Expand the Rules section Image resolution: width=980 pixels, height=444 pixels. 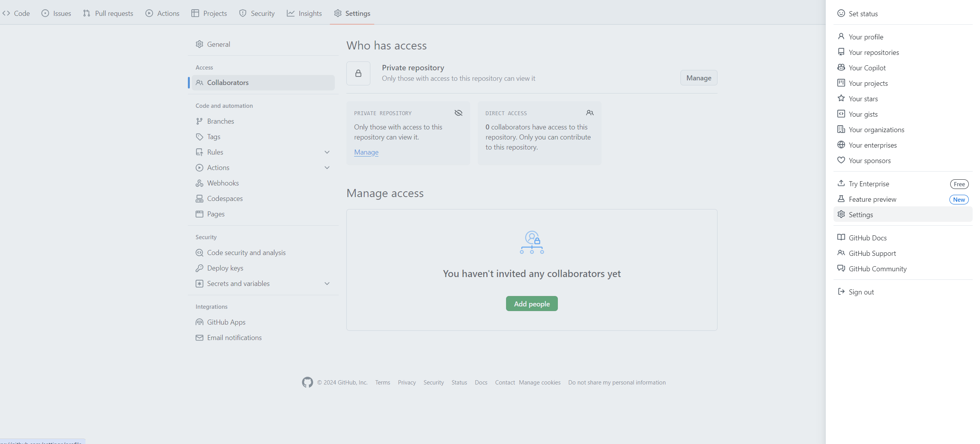[x=327, y=152]
